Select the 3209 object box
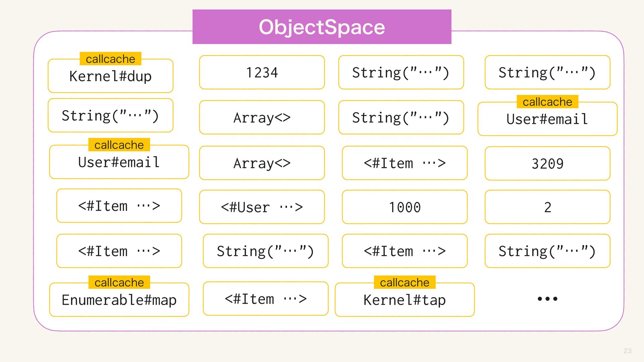The image size is (644, 362). (x=547, y=164)
